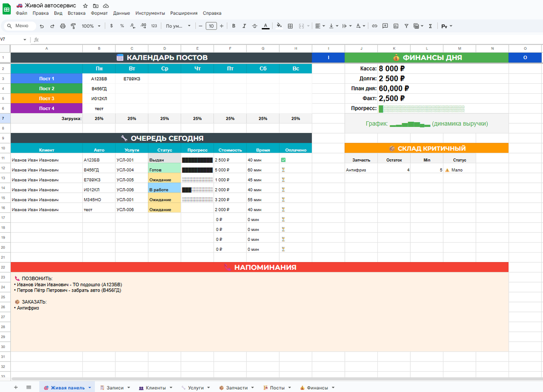Open the Меню search box
Screen dimensions: 543x392
coord(19,26)
